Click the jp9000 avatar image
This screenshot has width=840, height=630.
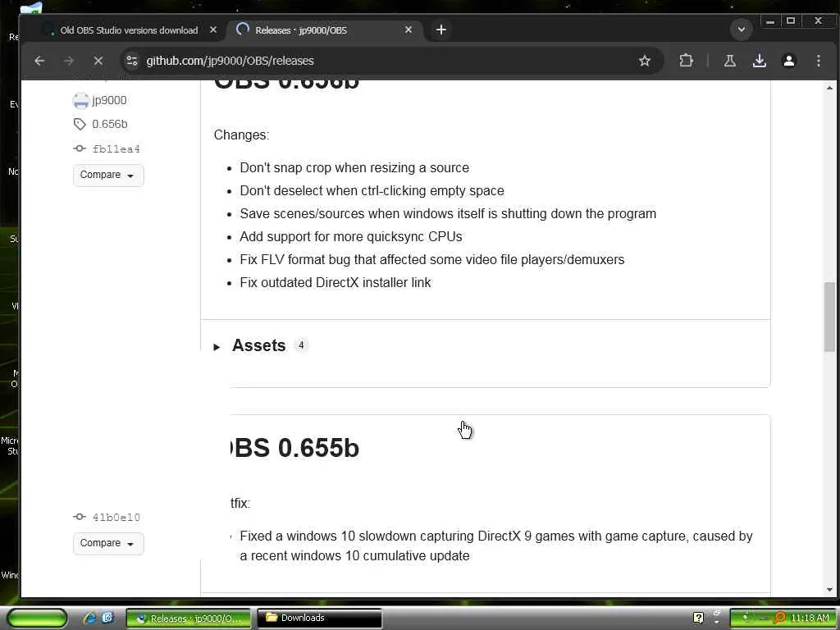[x=81, y=101]
